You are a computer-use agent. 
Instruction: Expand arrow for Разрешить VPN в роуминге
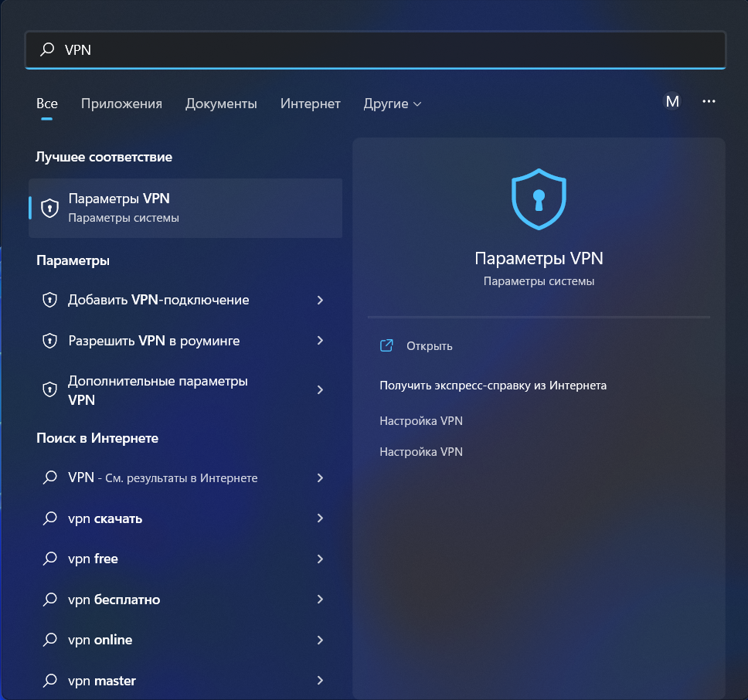coord(320,341)
